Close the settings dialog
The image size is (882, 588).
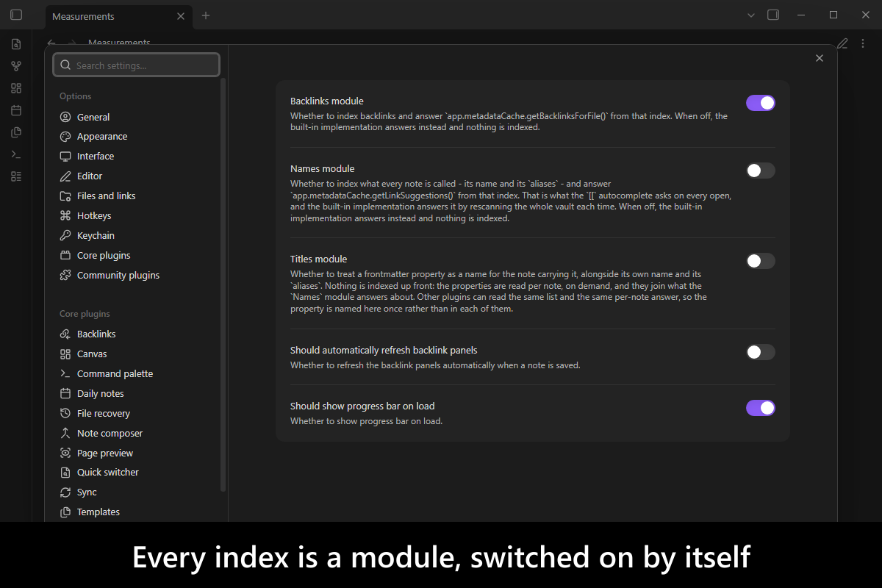tap(820, 58)
